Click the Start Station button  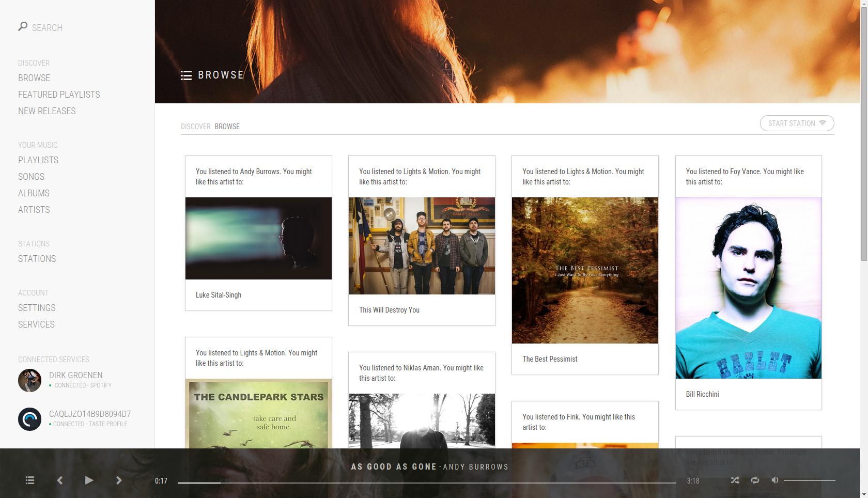point(797,123)
